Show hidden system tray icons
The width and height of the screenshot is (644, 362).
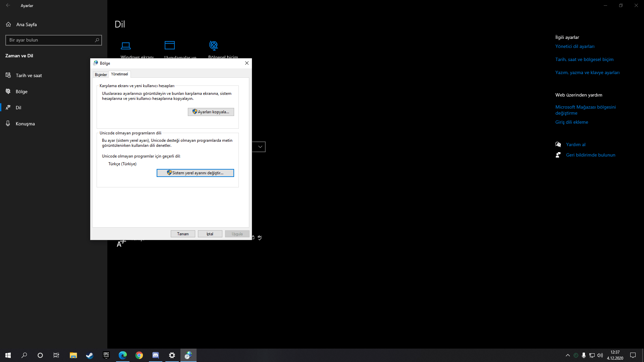point(568,355)
